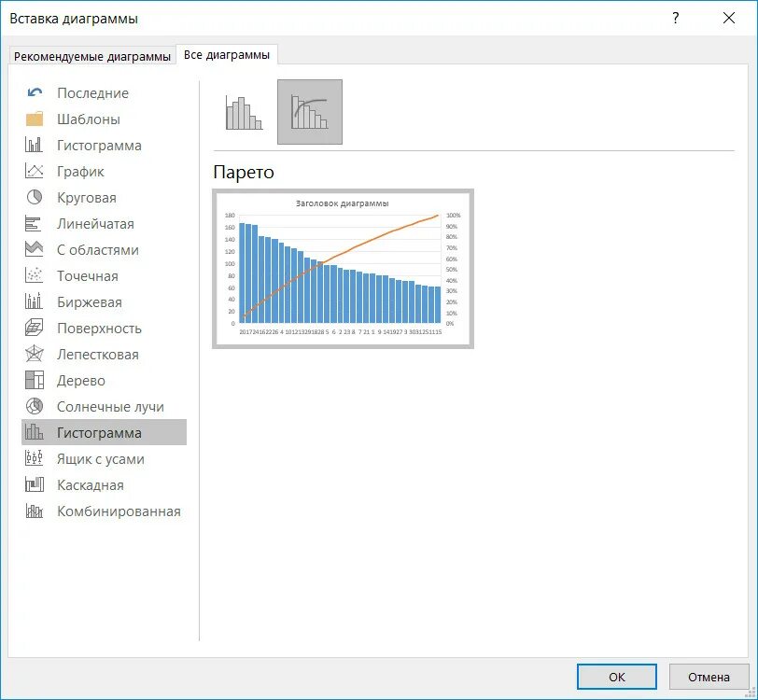
Task: Click the Шаблоны list label
Action: 89,119
